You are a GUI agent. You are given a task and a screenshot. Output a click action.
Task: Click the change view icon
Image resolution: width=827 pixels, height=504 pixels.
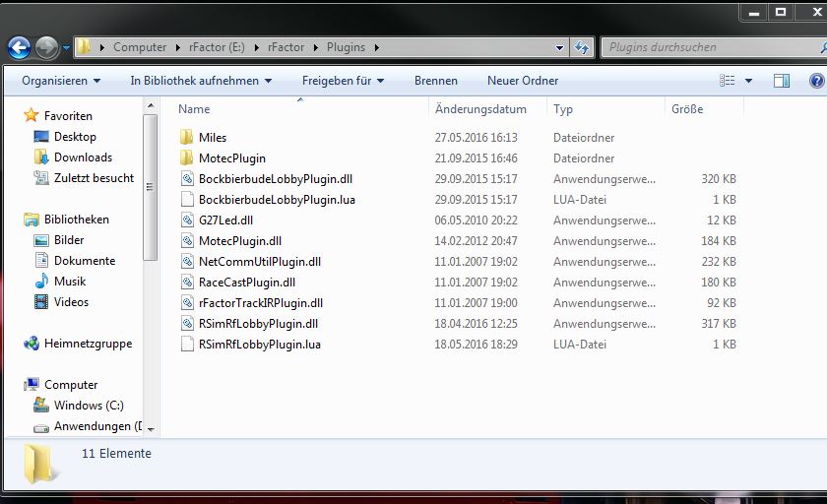[728, 81]
